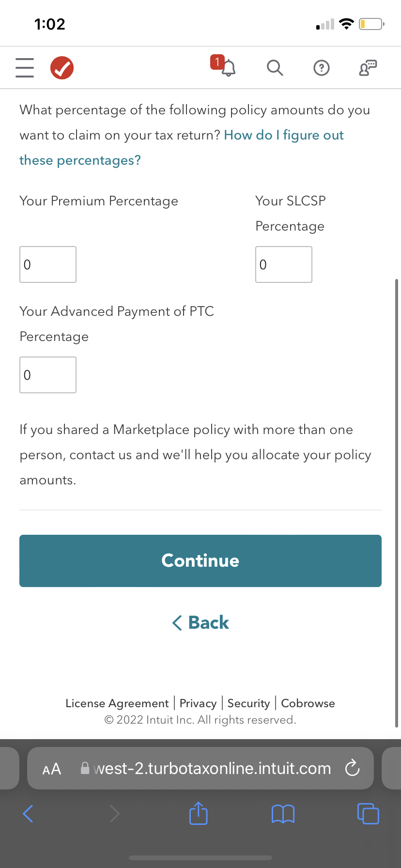401x868 pixels.
Task: Tap the turbotaxonline.intuit.com address bar
Action: tap(212, 768)
